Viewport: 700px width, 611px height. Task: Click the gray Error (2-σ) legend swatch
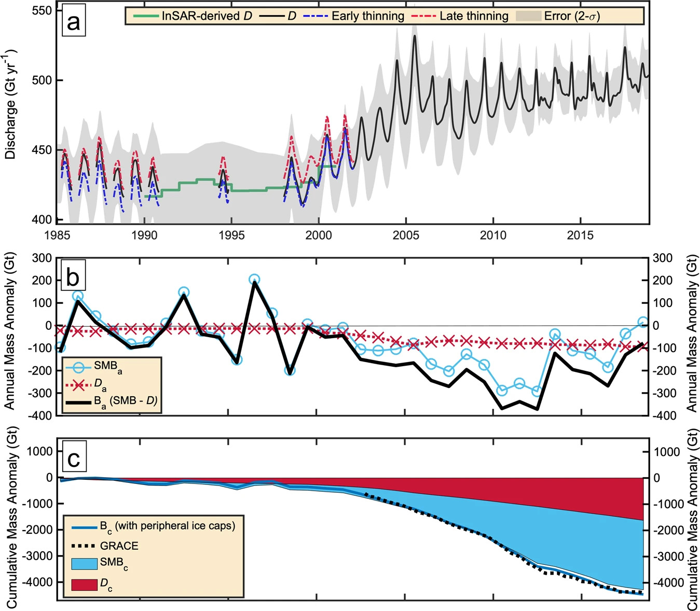pyautogui.click(x=528, y=16)
